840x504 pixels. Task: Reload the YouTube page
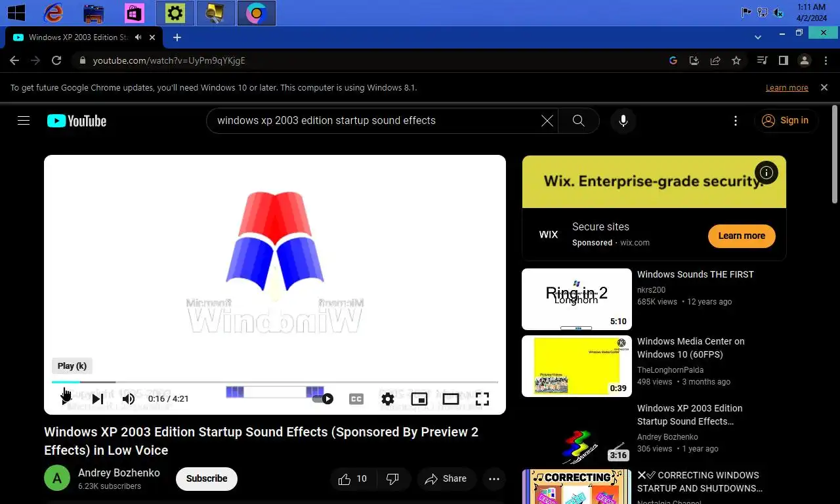click(56, 60)
